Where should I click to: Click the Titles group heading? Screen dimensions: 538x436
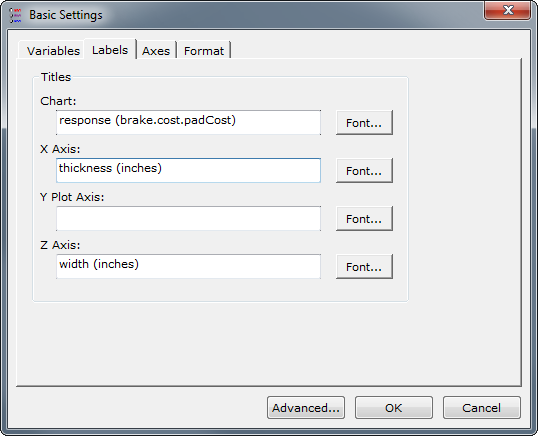click(x=56, y=77)
